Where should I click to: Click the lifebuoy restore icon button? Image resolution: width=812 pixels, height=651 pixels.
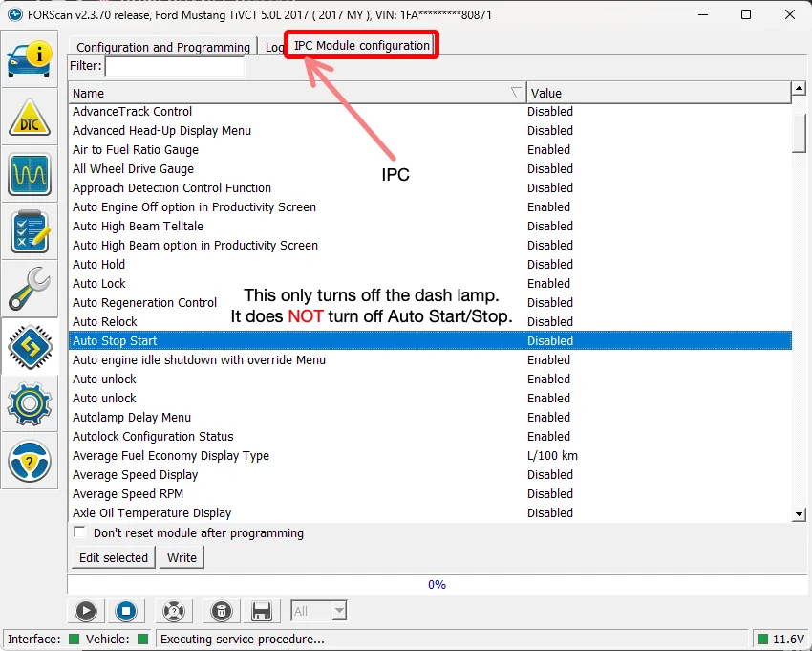174,611
